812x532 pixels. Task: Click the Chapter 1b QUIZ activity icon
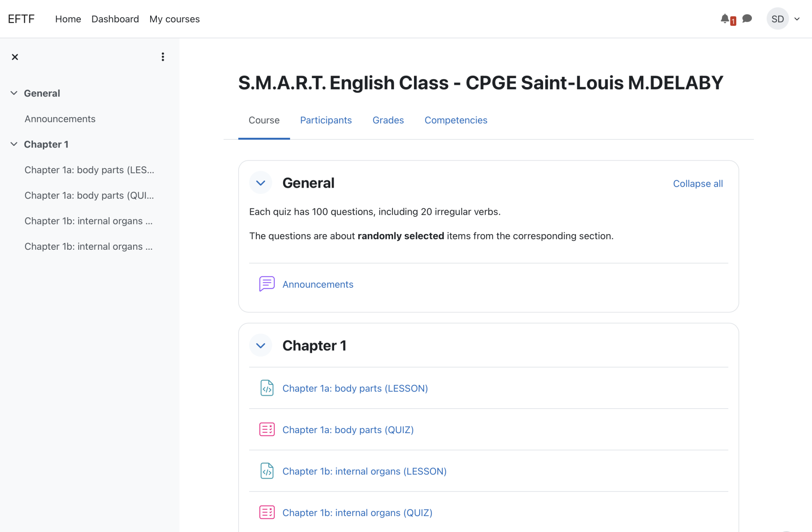pos(267,512)
